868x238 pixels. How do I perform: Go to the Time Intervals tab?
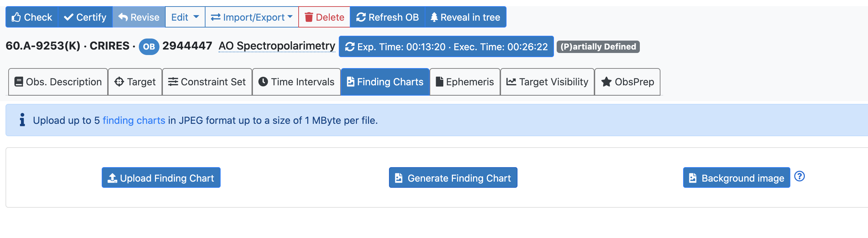click(x=296, y=82)
